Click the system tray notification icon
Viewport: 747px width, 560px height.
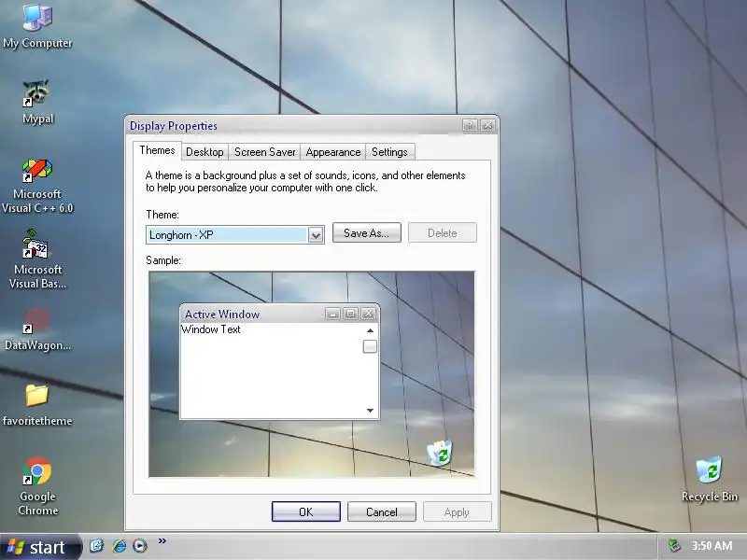point(673,546)
